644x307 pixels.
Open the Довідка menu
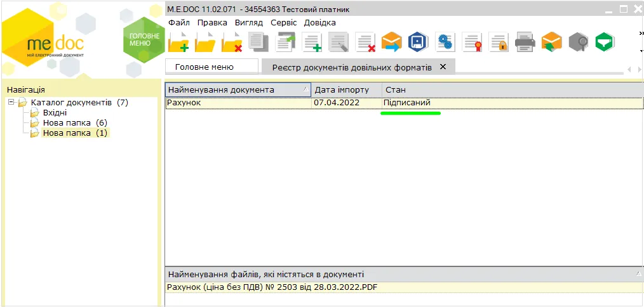tap(319, 23)
